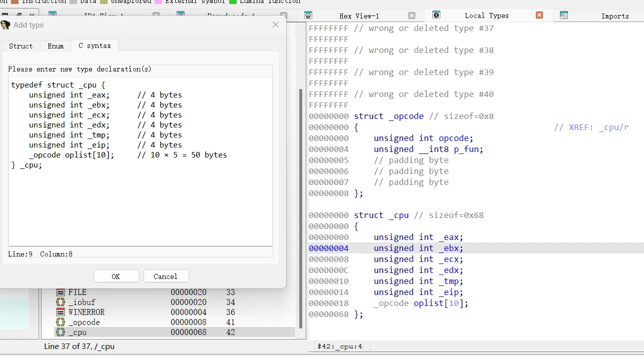The width and height of the screenshot is (644, 356).
Task: Close the Hex View-1 tab
Action: [412, 15]
